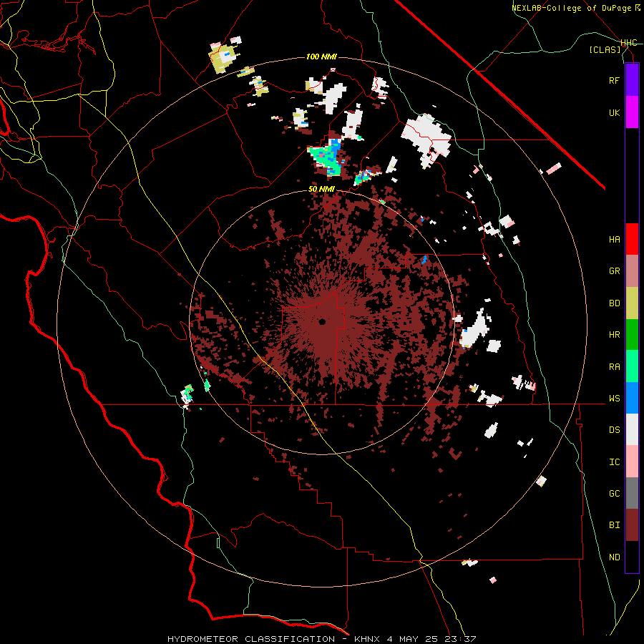Click the DS white color swatch
The image size is (644, 644).
pos(632,429)
